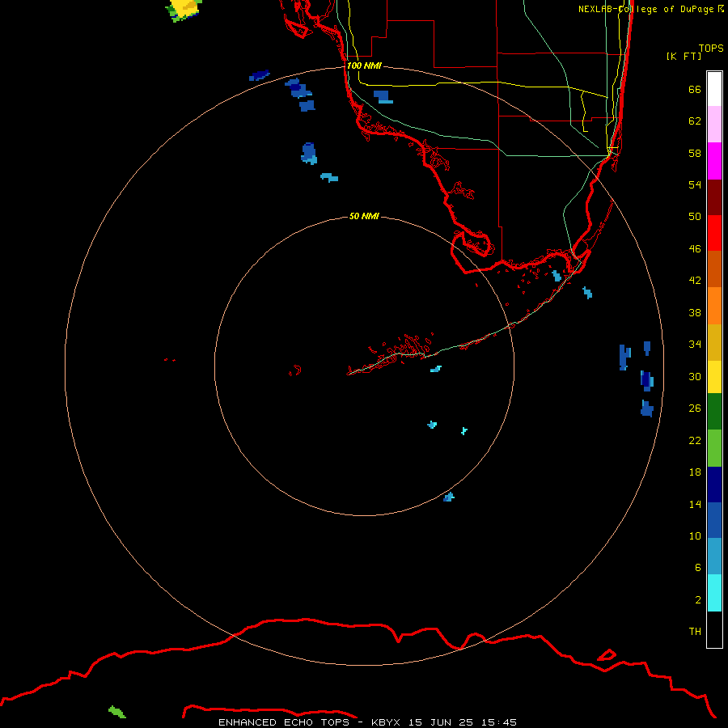This screenshot has width=728, height=728.
Task: Select the dark maroon legend swatch
Action: (x=714, y=197)
